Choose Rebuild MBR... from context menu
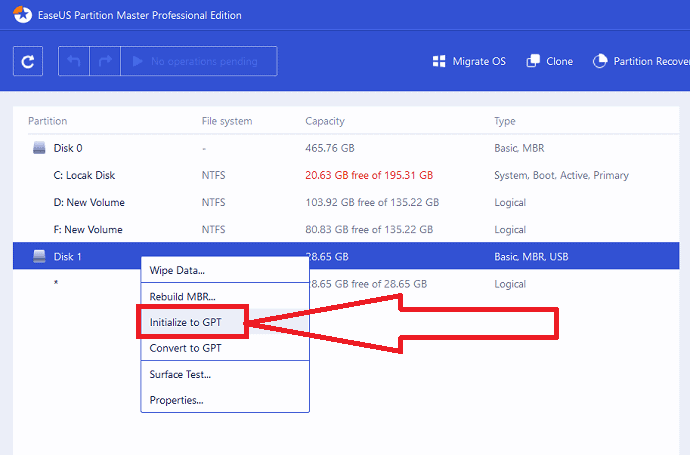 [225, 297]
